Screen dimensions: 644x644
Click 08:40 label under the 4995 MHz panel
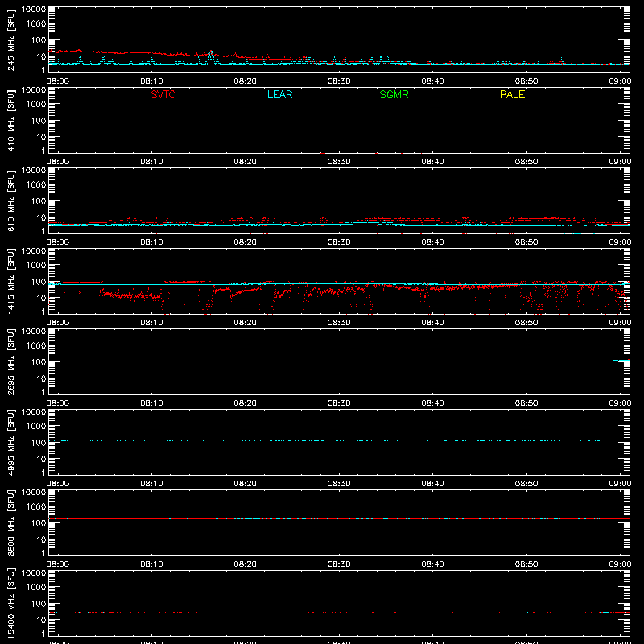432,484
